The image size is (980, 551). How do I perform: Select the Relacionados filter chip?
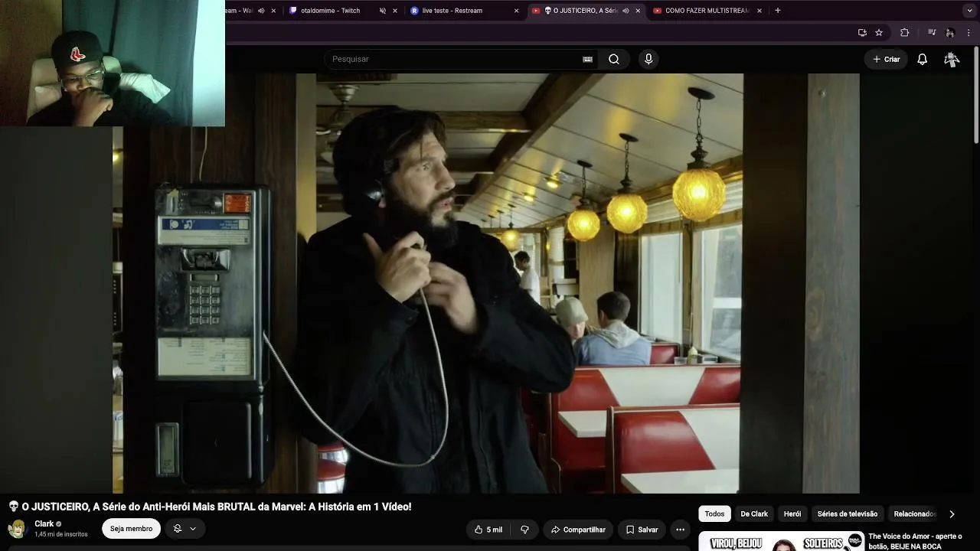click(915, 514)
